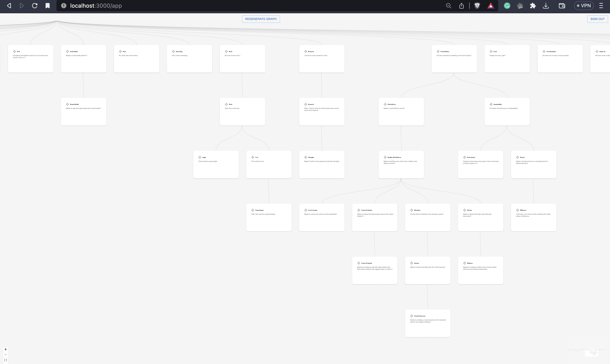Open the Brave Shields lion icon
Screen dimensions: 610x364
(477, 6)
